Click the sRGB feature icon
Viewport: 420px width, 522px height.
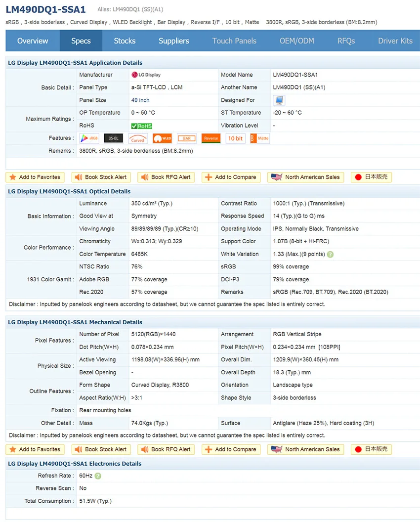89,138
